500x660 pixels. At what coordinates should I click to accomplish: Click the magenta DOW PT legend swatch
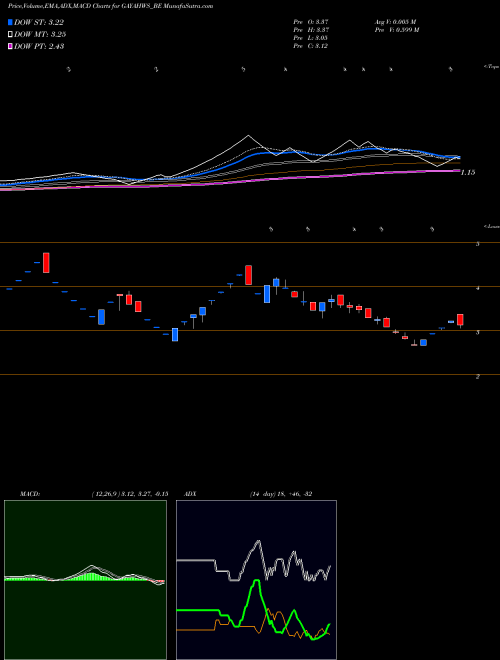pos(11,46)
